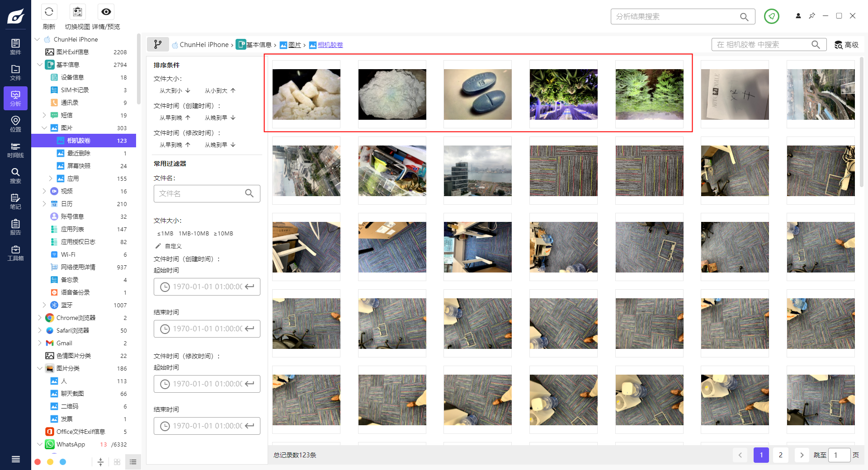Collapse the ChunHei iPhone tree node
Image resolution: width=868 pixels, height=470 pixels.
(38, 39)
